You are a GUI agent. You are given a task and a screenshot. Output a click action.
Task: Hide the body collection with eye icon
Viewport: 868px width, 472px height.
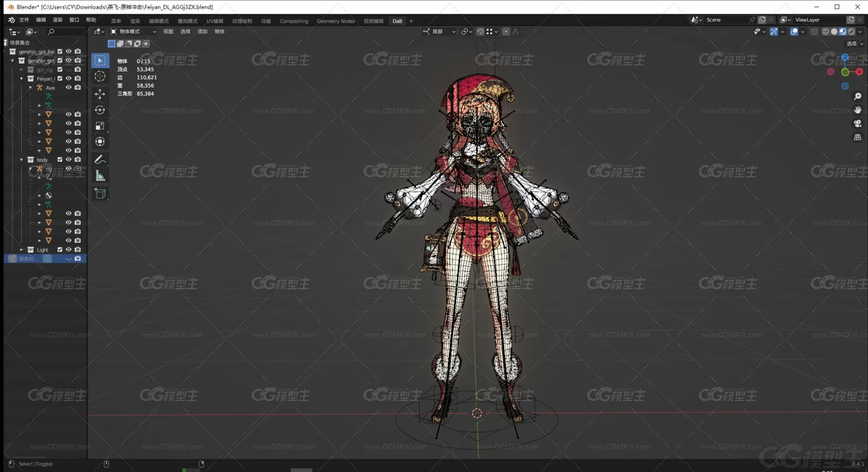[68, 160]
